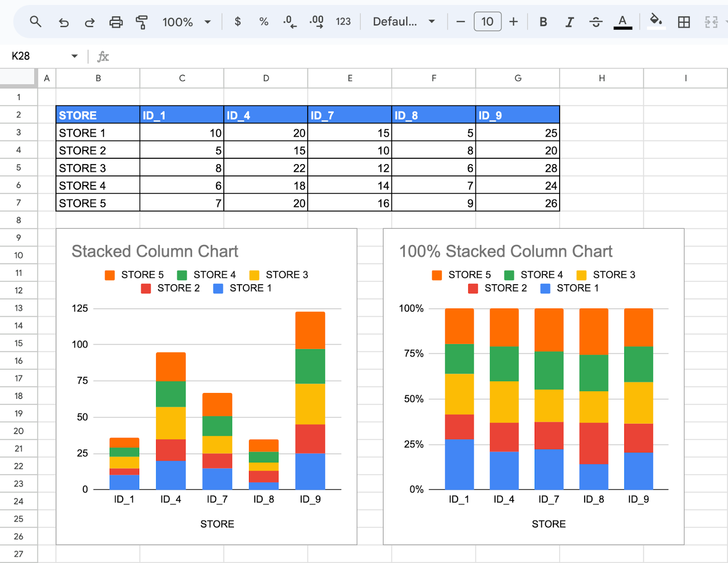Screen dimensions: 728x563
Task: Decrease decimal places
Action: click(x=290, y=21)
